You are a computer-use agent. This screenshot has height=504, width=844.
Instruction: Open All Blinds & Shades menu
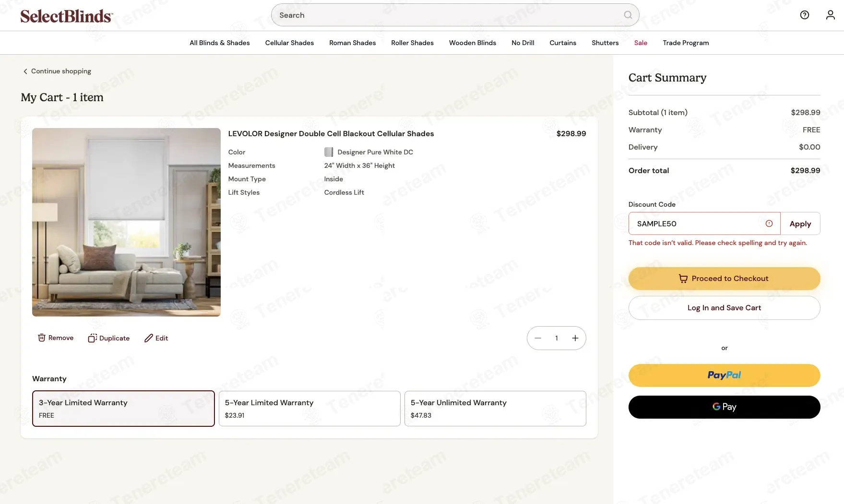tap(220, 43)
